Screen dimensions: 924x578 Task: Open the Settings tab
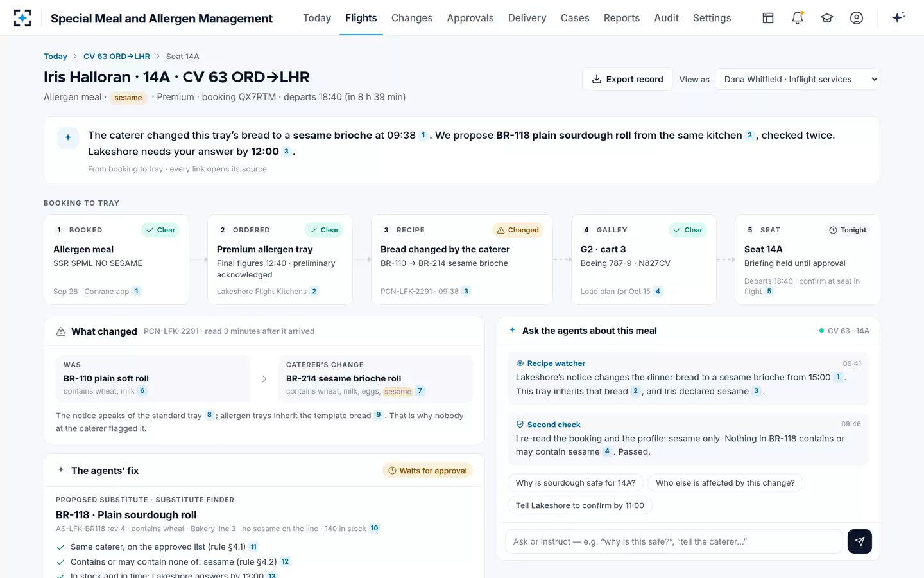712,18
